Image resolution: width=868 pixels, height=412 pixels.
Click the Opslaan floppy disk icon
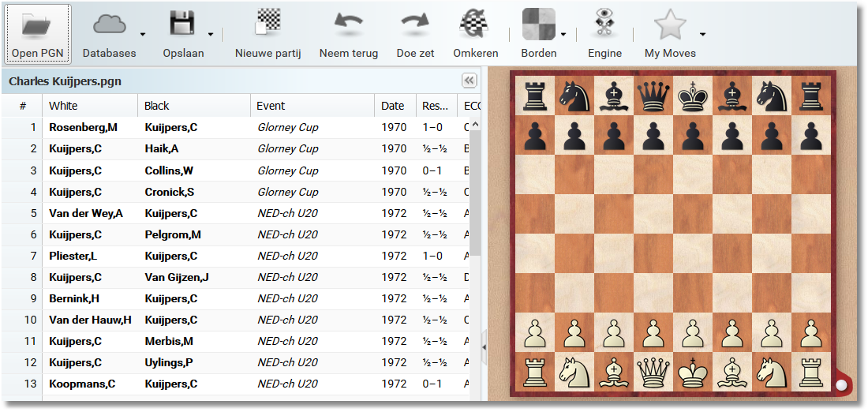[x=182, y=24]
